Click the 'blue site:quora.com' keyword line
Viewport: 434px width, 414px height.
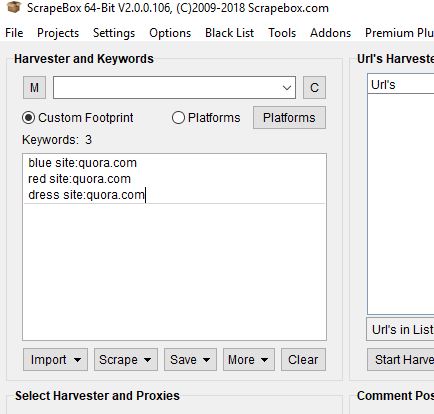[x=82, y=163]
